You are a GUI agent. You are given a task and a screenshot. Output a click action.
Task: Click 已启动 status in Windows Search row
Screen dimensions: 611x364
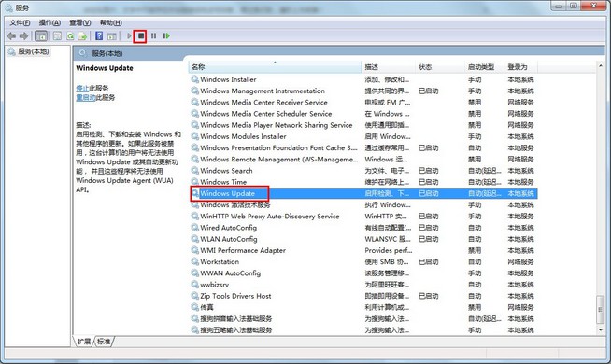[x=428, y=171]
